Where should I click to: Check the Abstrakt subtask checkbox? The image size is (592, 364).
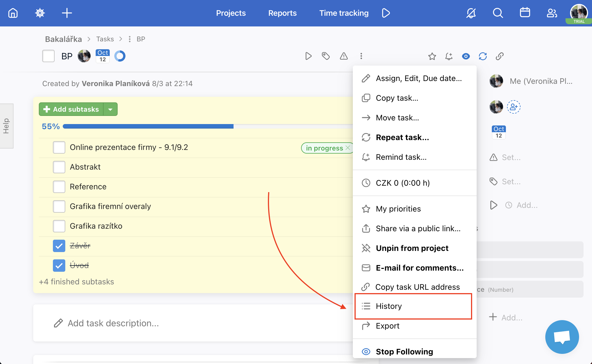point(59,167)
